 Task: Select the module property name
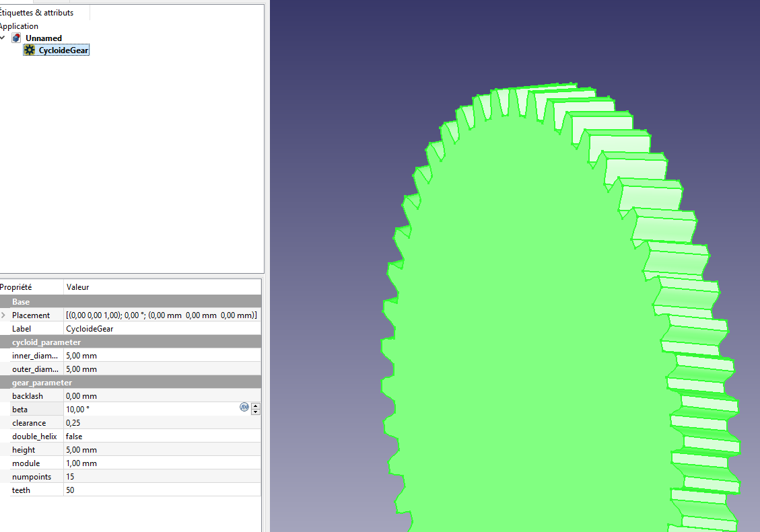tap(26, 463)
